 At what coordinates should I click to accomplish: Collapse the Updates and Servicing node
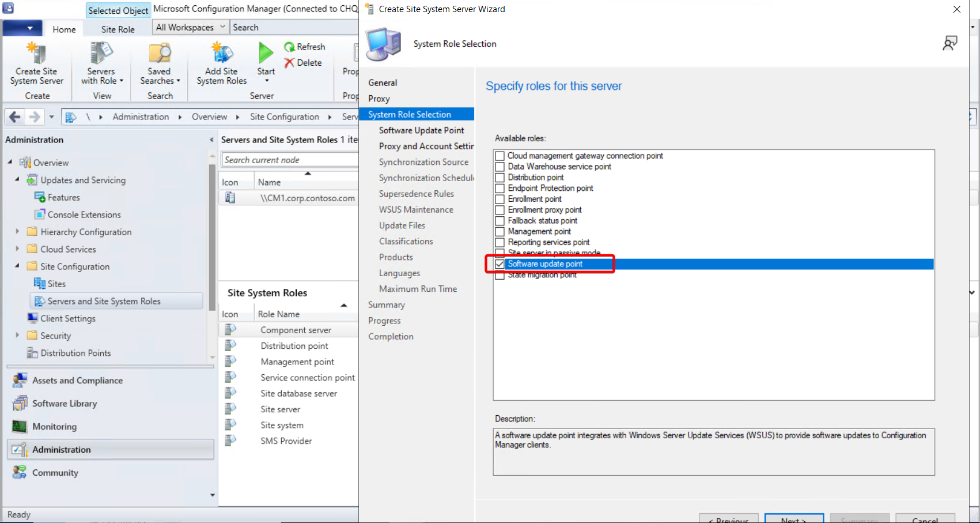[x=17, y=179]
